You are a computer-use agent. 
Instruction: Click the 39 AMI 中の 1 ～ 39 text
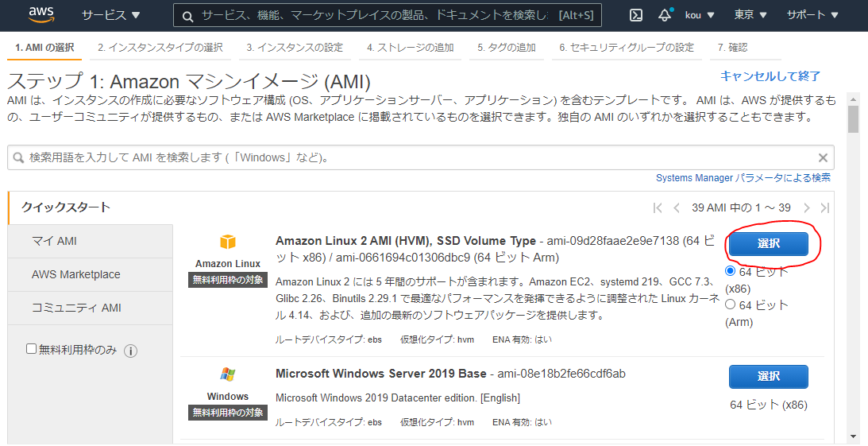[x=741, y=207]
